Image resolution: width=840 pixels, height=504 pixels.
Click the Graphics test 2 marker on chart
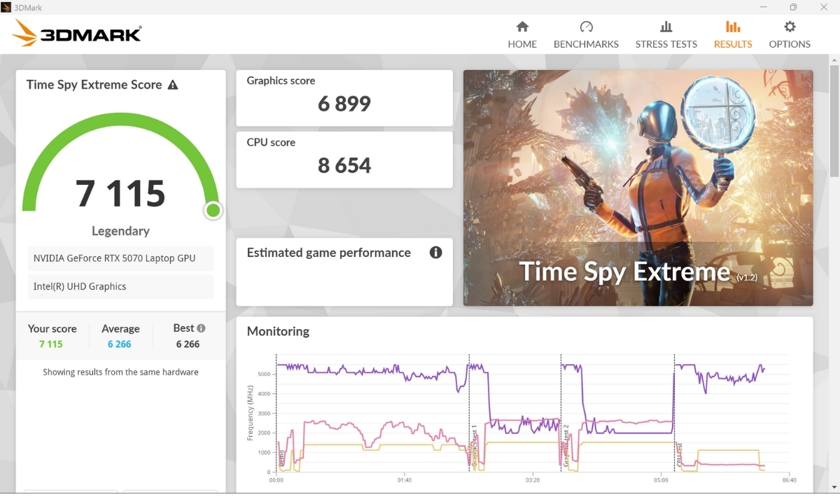click(x=566, y=445)
